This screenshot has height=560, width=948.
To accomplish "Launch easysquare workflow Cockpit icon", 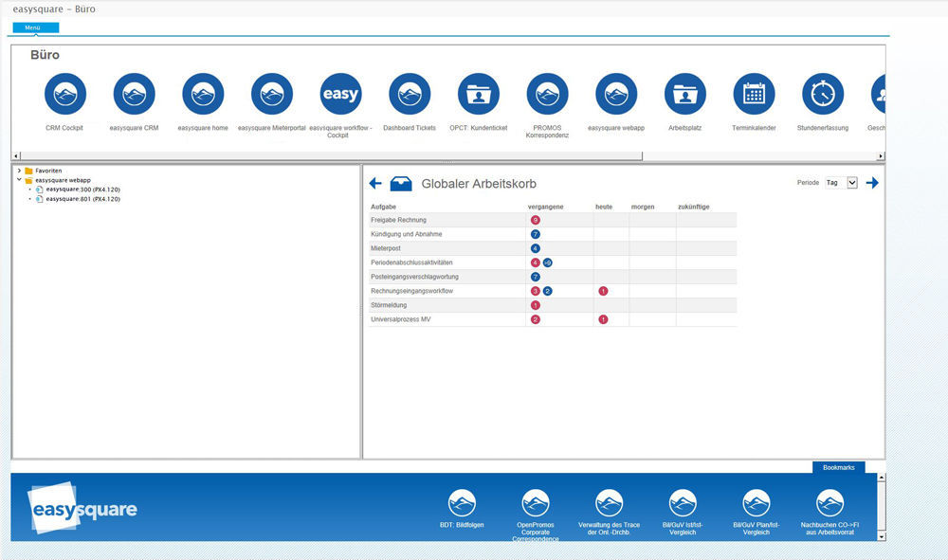I will pos(340,95).
